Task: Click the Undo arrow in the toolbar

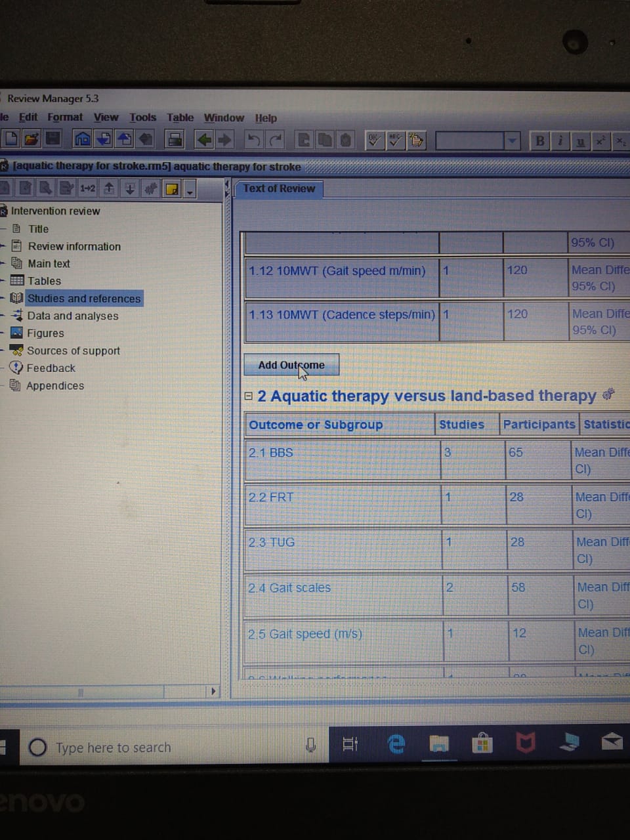Action: tap(253, 140)
